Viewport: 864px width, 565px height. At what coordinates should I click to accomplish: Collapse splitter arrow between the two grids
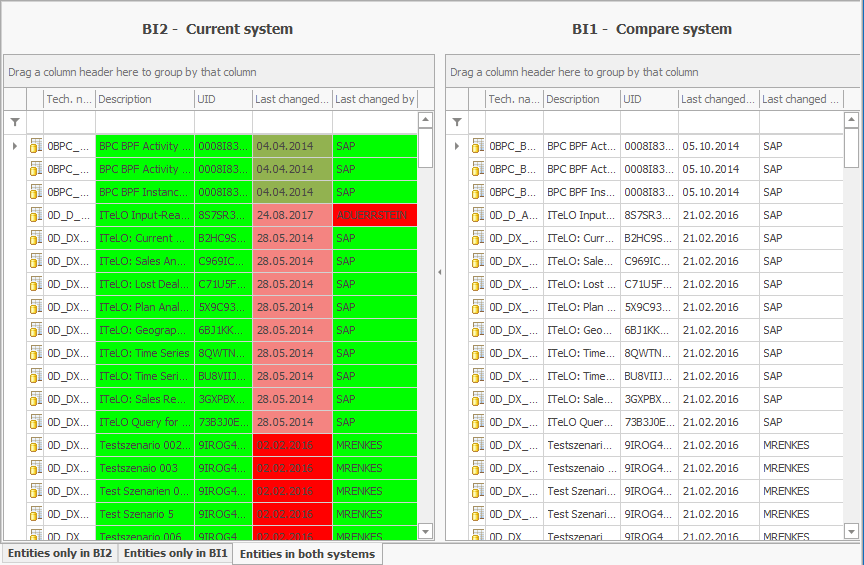[440, 272]
